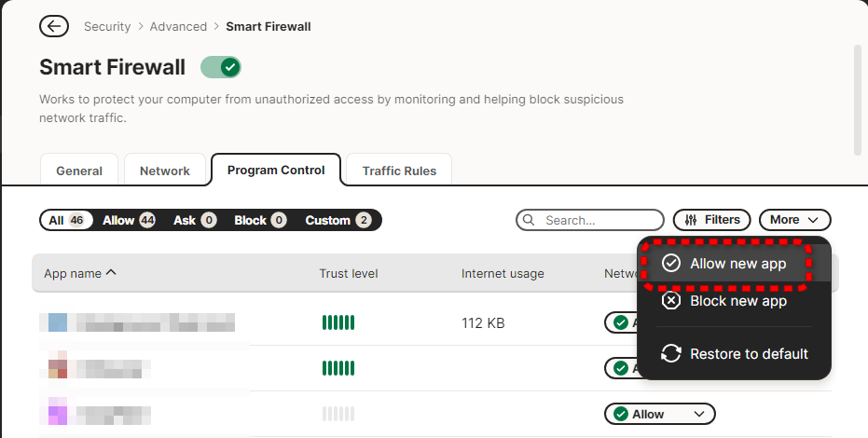Viewport: 868px width, 438px height.
Task: Click the Block new app X icon
Action: pos(670,301)
